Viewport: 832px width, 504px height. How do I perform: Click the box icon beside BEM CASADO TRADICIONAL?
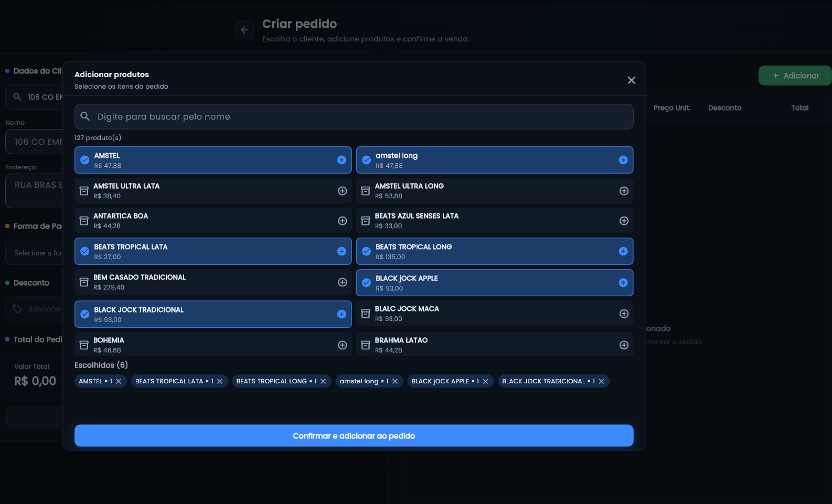tap(84, 282)
